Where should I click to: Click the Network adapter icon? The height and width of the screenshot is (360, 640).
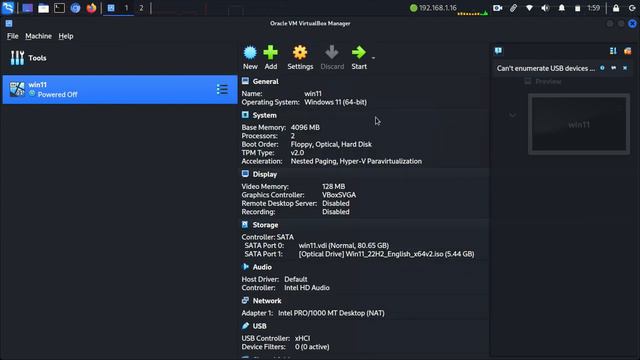point(245,300)
